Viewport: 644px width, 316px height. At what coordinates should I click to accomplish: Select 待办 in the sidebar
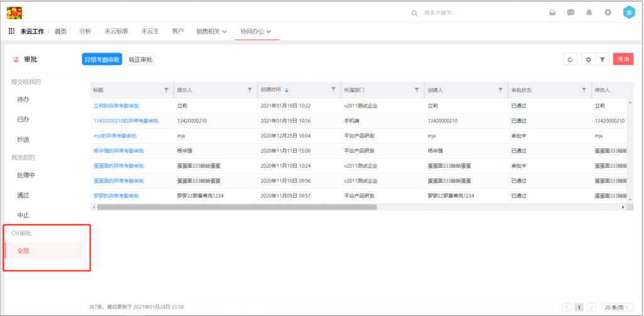click(23, 99)
